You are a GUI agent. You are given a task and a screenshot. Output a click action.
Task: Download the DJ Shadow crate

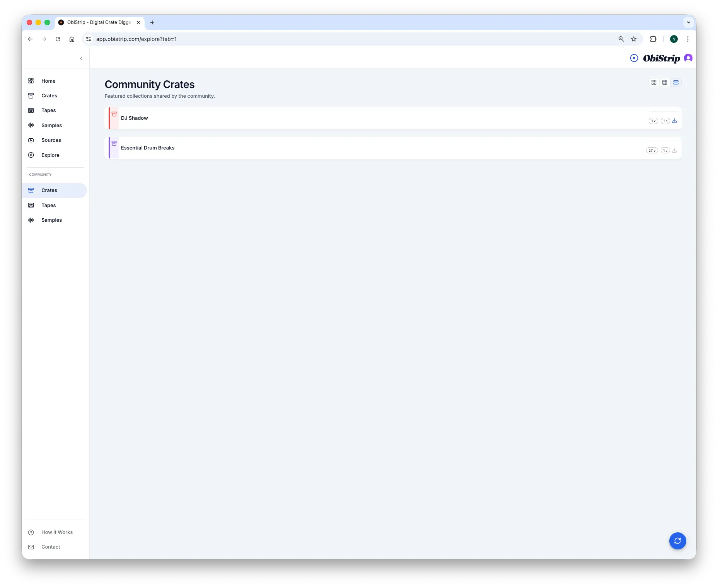click(674, 121)
